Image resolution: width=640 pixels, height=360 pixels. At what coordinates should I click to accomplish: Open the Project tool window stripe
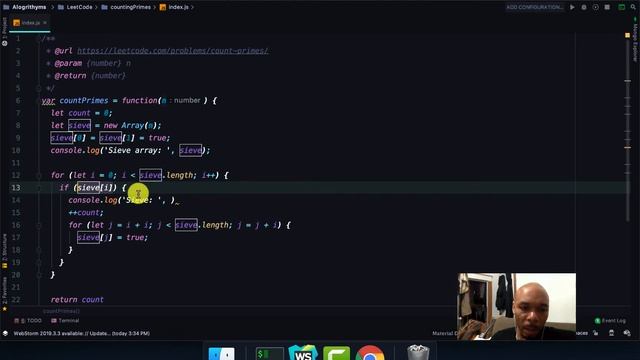click(x=4, y=32)
